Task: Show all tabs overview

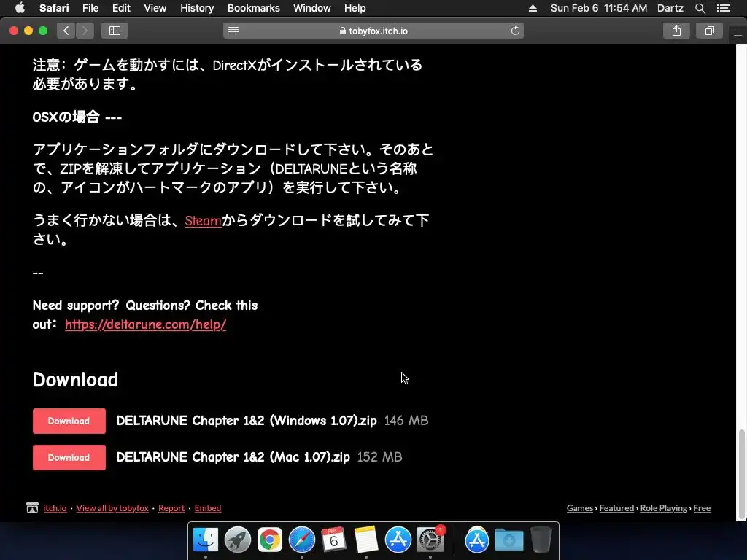Action: click(x=709, y=31)
